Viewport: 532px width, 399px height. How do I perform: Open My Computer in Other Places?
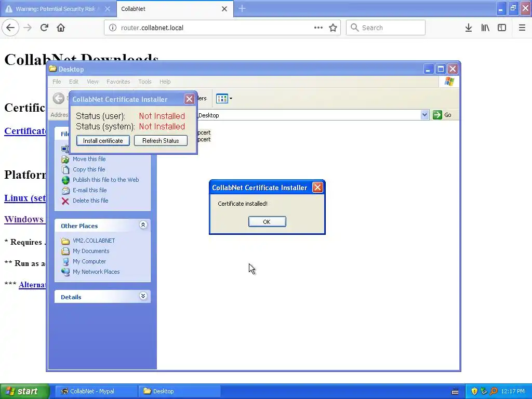(89, 261)
